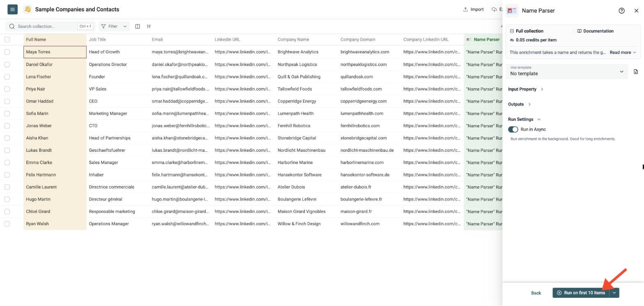Close the Name Parser panel
The image size is (644, 306).
[x=636, y=11]
